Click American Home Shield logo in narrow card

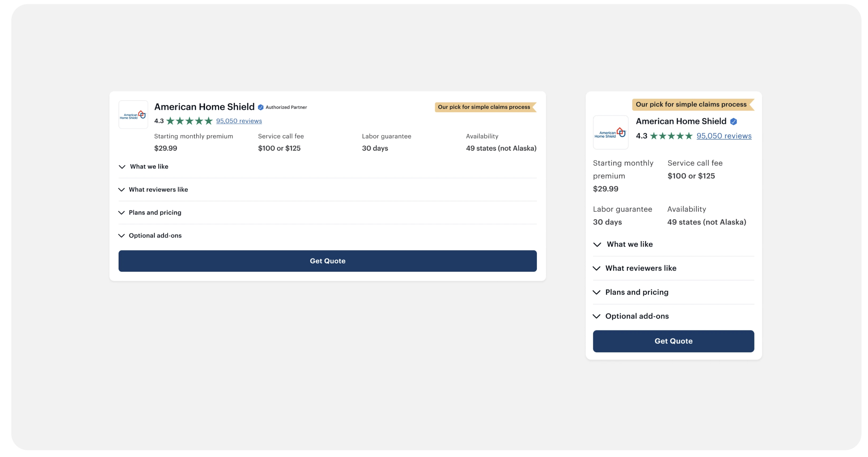(610, 132)
